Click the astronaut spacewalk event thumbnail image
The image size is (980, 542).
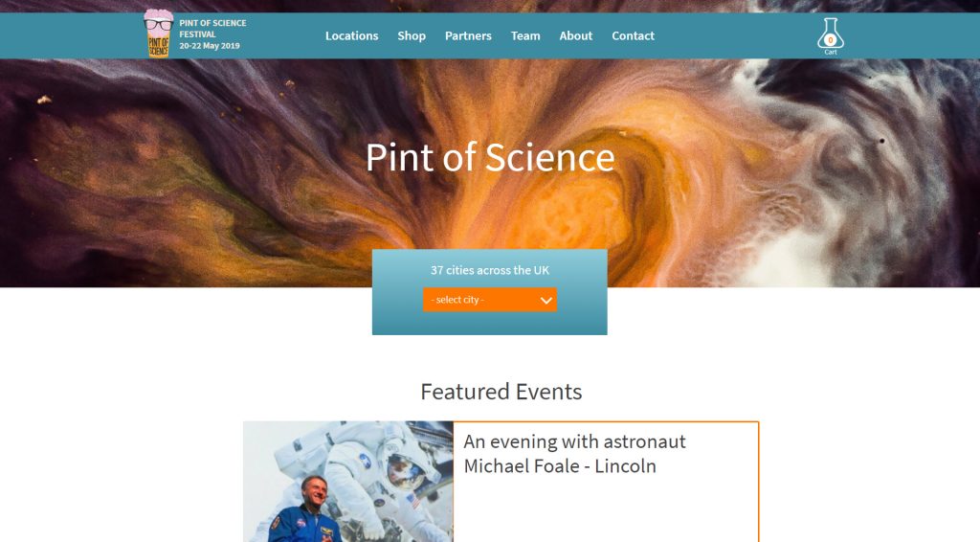pyautogui.click(x=348, y=482)
